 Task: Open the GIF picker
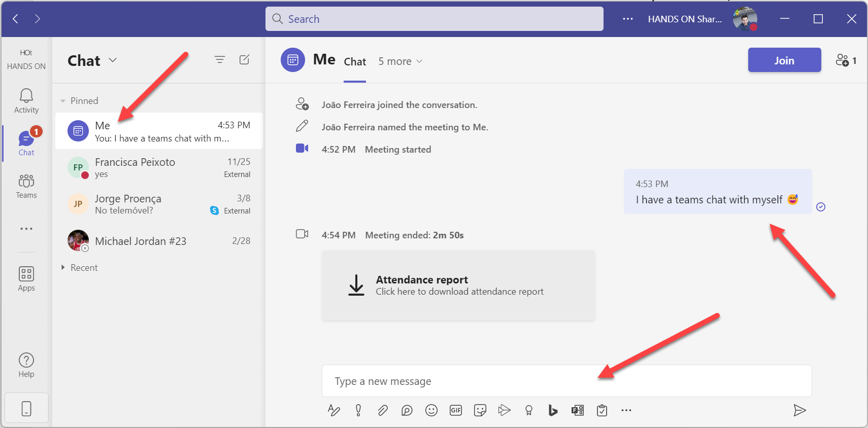pos(456,410)
